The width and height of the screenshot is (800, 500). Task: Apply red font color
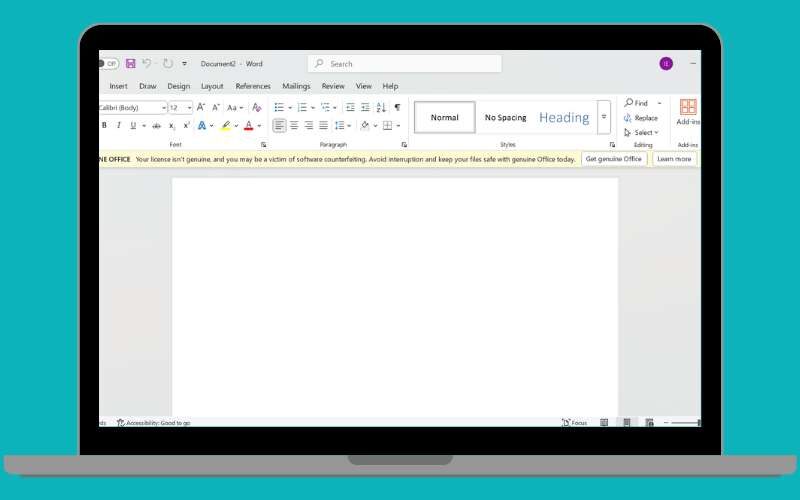click(248, 126)
